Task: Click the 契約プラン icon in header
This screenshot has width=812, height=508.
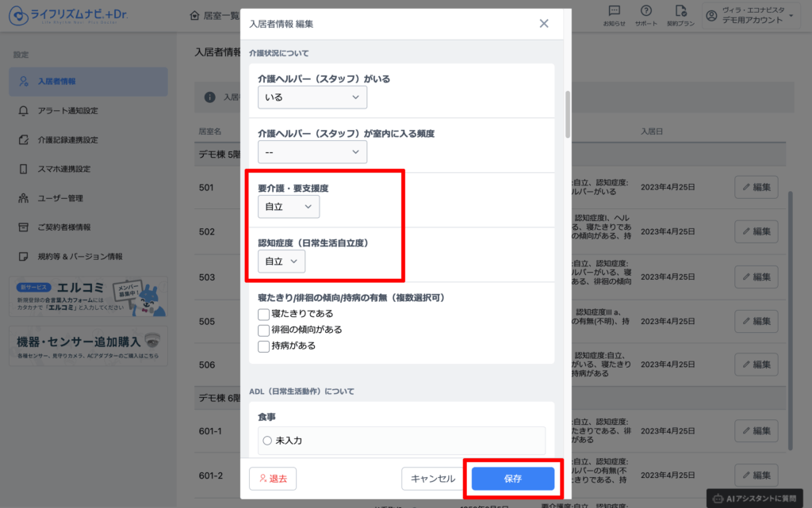Action: [x=680, y=11]
